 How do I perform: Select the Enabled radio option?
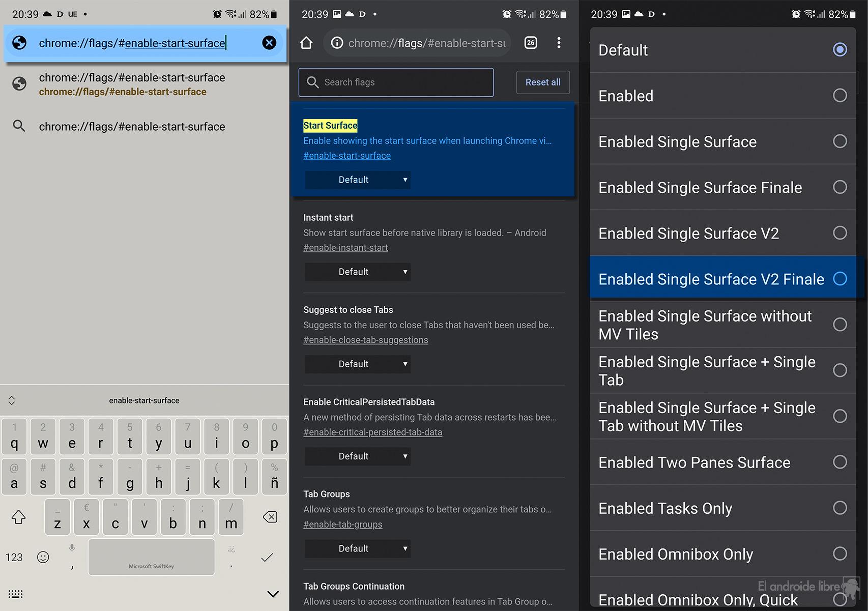[840, 96]
